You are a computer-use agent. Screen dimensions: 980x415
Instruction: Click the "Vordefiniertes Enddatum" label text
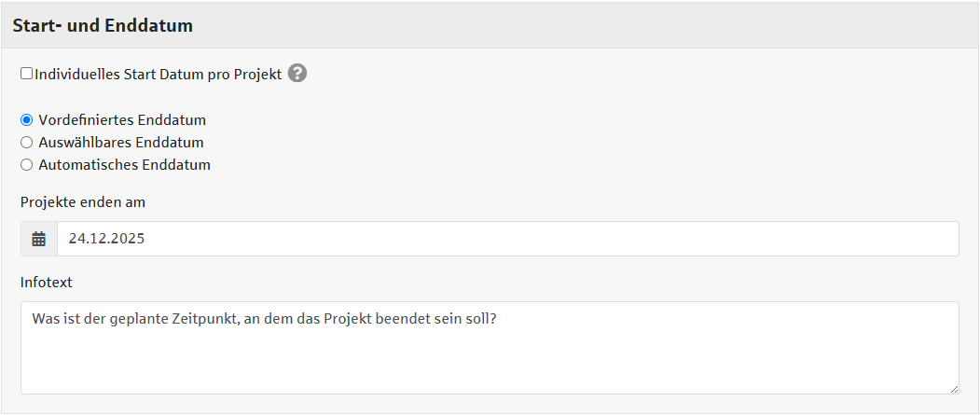122,120
